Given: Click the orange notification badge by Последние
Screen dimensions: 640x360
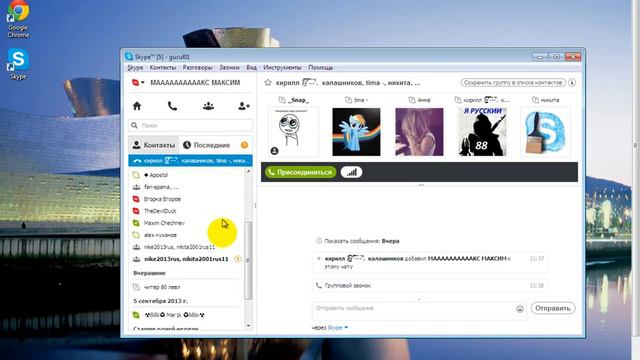Looking at the screenshot, I should (x=244, y=145).
